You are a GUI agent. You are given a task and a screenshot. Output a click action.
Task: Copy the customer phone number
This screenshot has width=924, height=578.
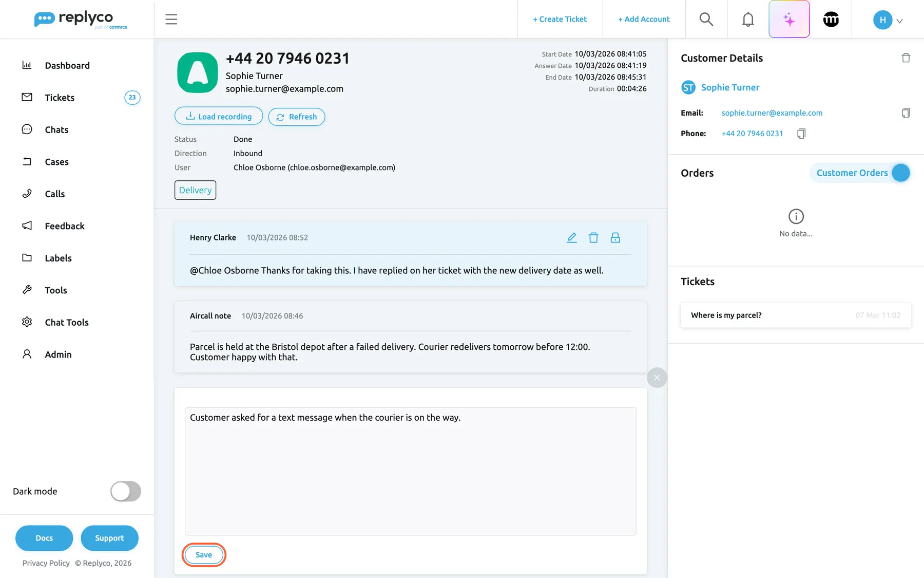pos(801,134)
